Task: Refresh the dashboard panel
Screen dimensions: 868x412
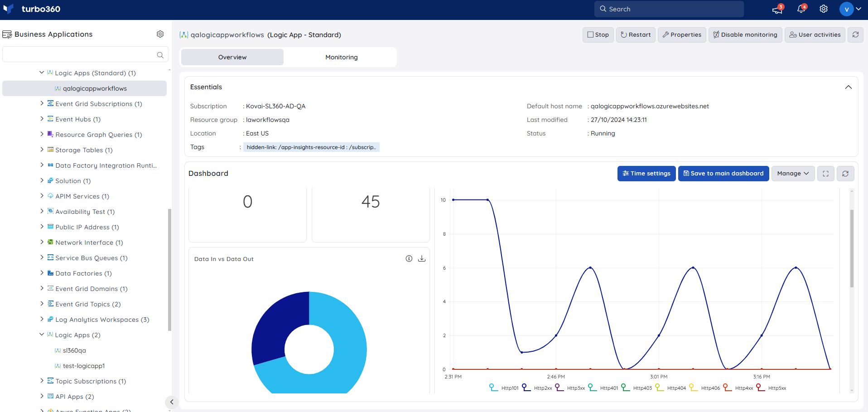Action: click(845, 174)
